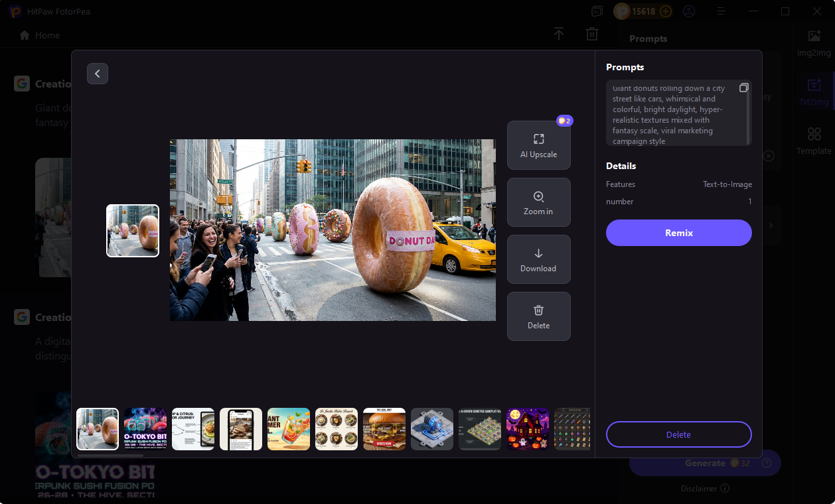This screenshot has width=835, height=504.
Task: Click the trash Delete button beside image
Action: (538, 316)
